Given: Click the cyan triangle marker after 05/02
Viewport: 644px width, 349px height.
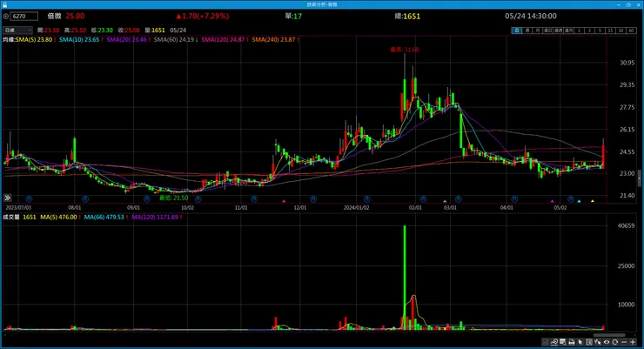Looking at the screenshot, I should 579,201.
